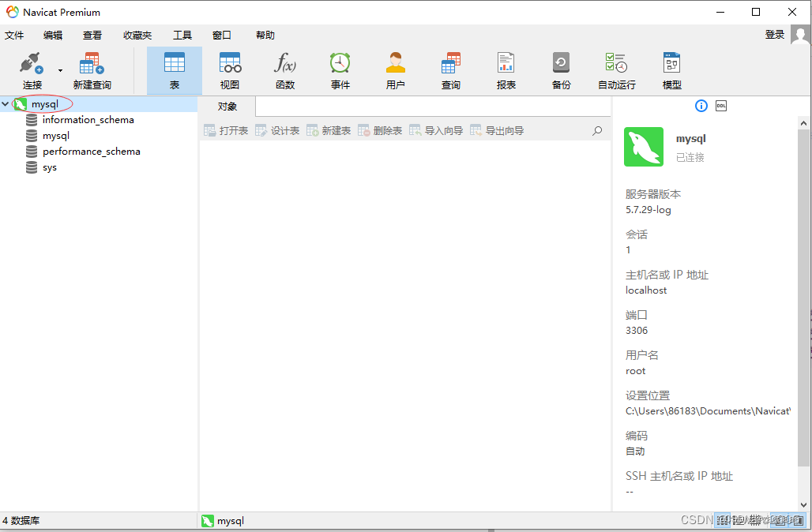The height and width of the screenshot is (532, 812).
Task: Open the 文件 menu
Action: pos(14,36)
